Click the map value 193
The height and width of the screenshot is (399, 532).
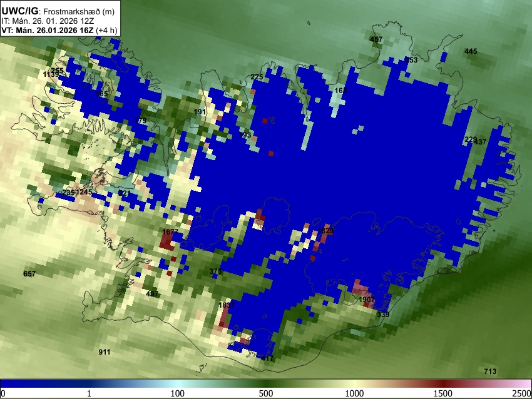pos(245,135)
